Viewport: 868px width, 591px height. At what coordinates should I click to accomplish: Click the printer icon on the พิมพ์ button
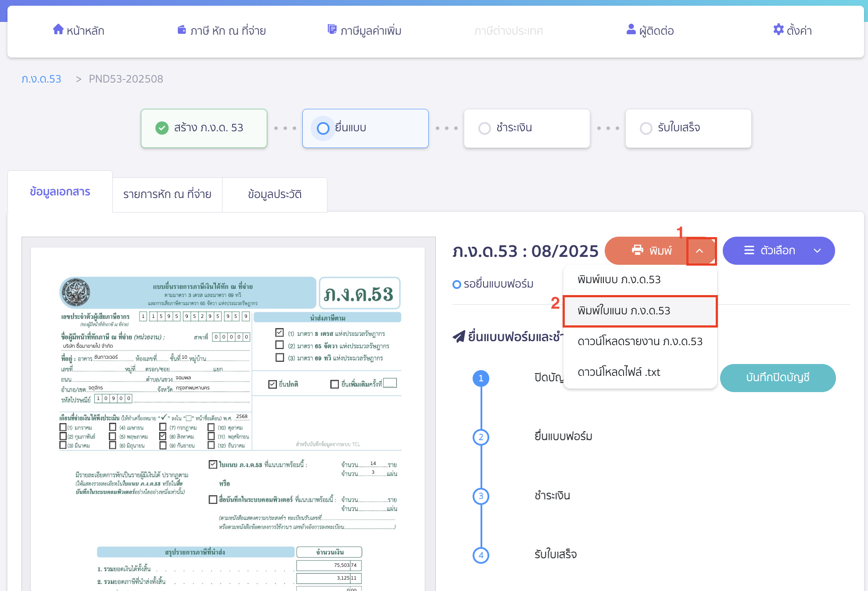(x=637, y=251)
